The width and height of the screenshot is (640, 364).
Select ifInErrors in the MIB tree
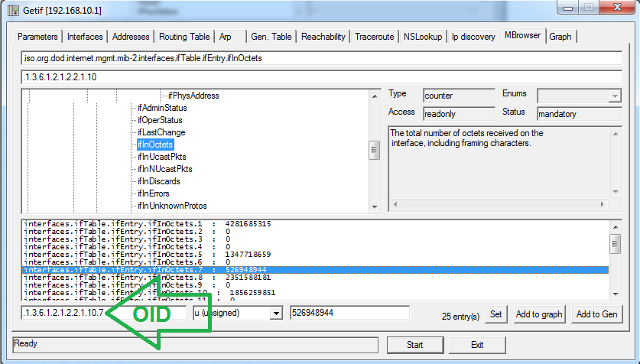click(153, 193)
